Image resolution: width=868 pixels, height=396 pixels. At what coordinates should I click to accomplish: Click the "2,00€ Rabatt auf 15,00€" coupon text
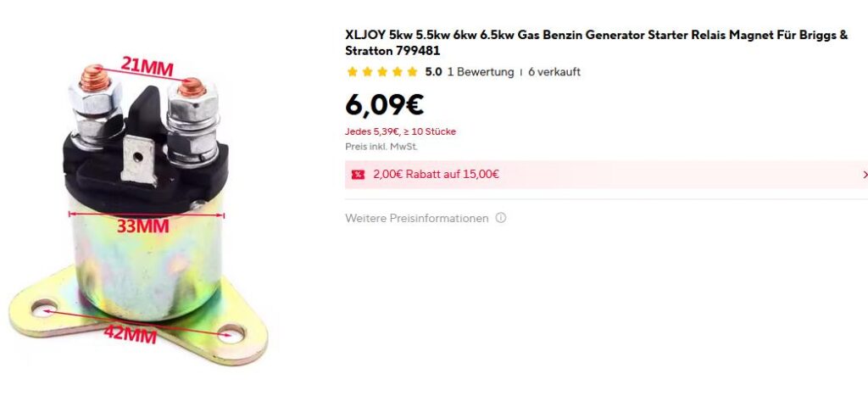tap(436, 175)
